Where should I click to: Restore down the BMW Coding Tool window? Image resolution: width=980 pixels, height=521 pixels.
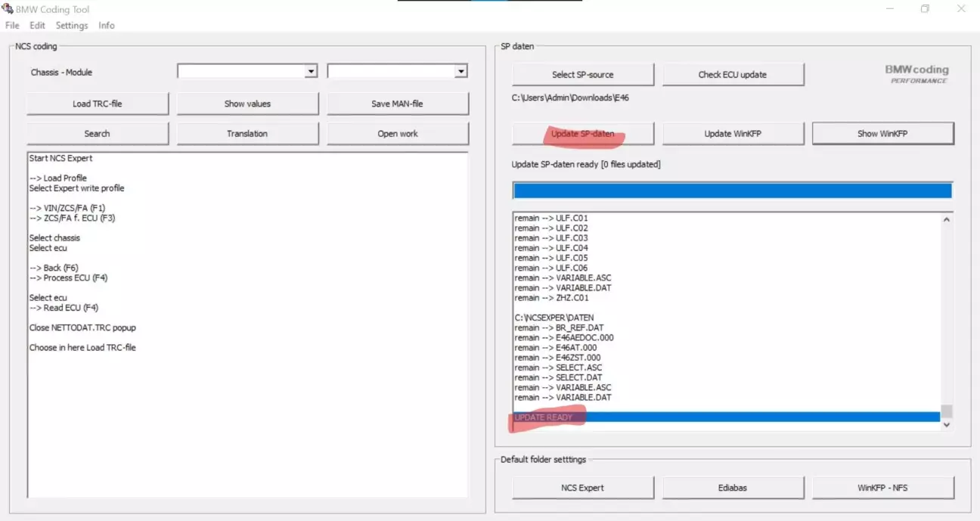coord(924,9)
